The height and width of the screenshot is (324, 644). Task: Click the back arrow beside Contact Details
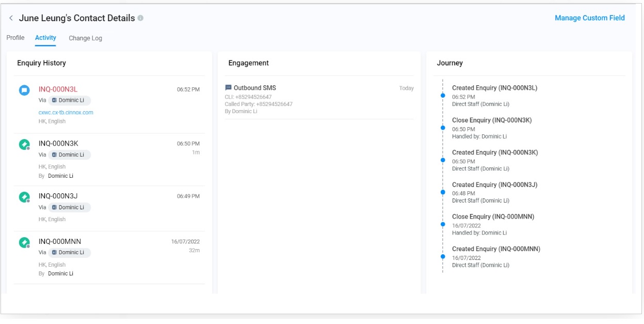[11, 18]
